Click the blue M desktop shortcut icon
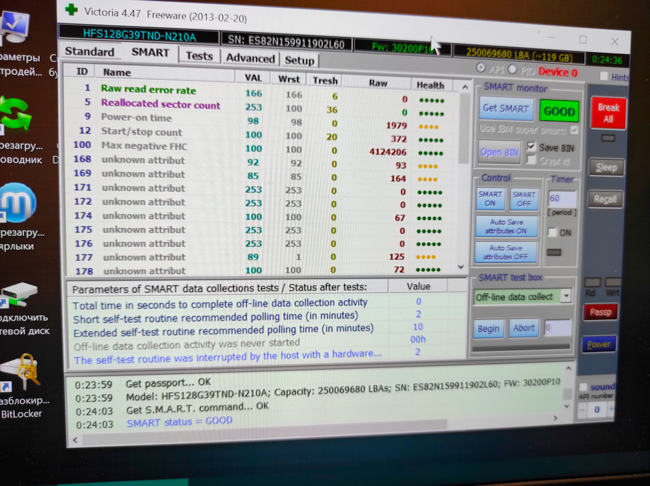 [17, 203]
